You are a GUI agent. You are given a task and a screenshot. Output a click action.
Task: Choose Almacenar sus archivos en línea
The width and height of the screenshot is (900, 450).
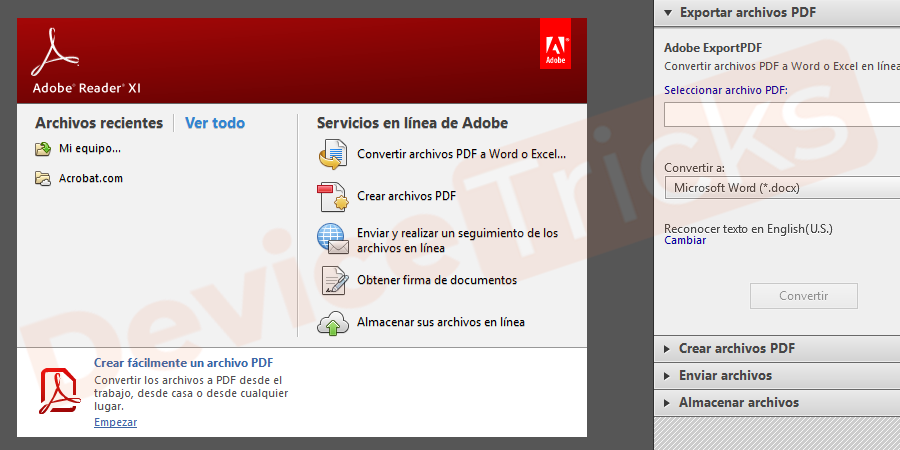(x=441, y=322)
